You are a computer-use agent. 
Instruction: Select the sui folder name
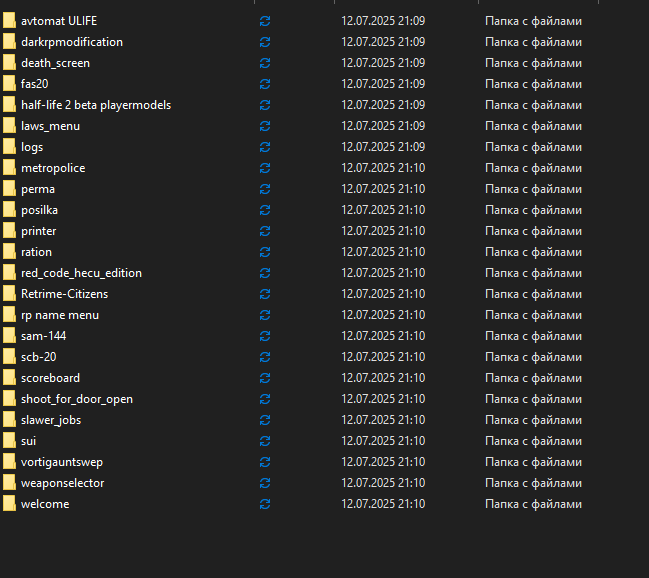click(x=28, y=441)
